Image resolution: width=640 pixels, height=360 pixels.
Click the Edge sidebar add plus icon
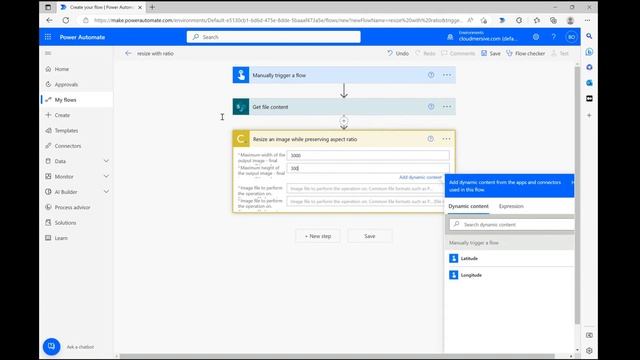click(x=589, y=116)
